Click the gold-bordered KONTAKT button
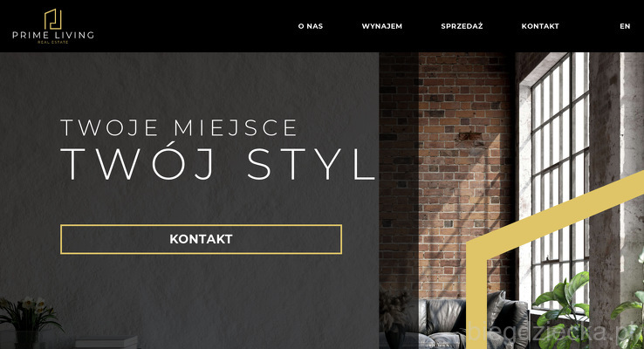Viewport: 644px width, 349px height. [x=201, y=239]
